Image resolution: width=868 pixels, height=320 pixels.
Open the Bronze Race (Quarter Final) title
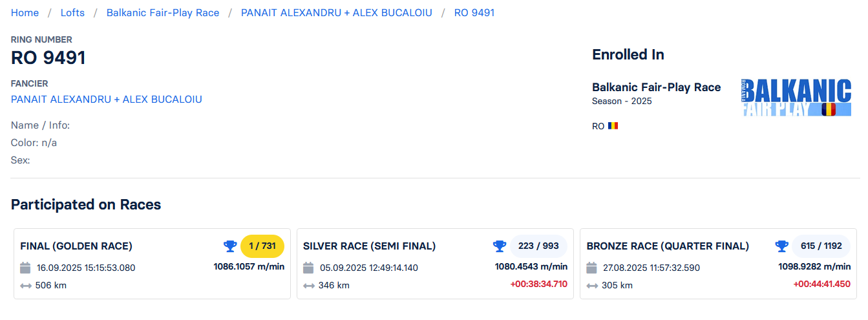[668, 246]
